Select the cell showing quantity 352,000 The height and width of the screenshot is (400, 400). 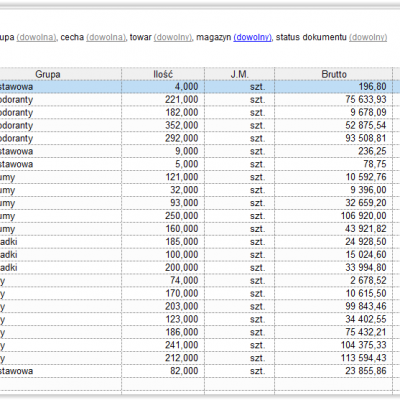[x=163, y=125]
